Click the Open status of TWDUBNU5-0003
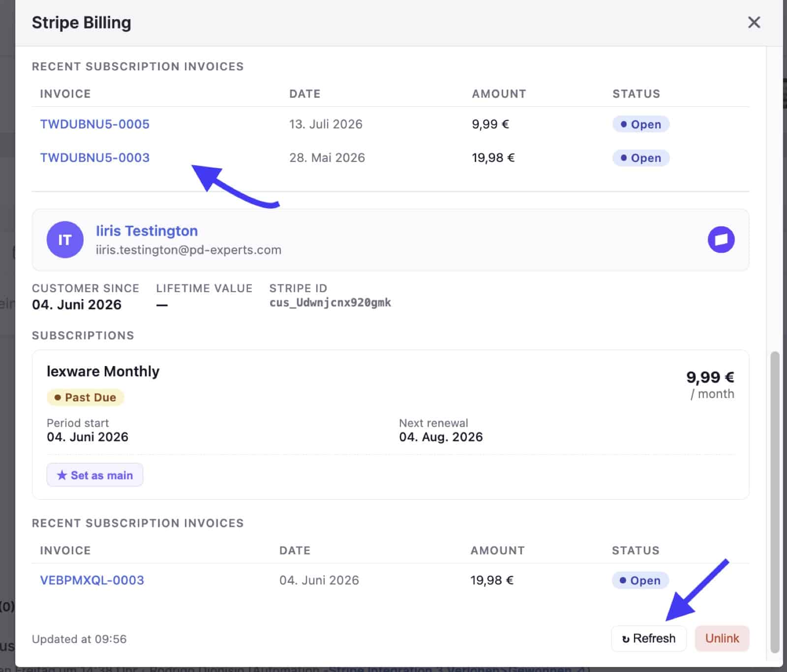The height and width of the screenshot is (672, 787). pyautogui.click(x=640, y=157)
